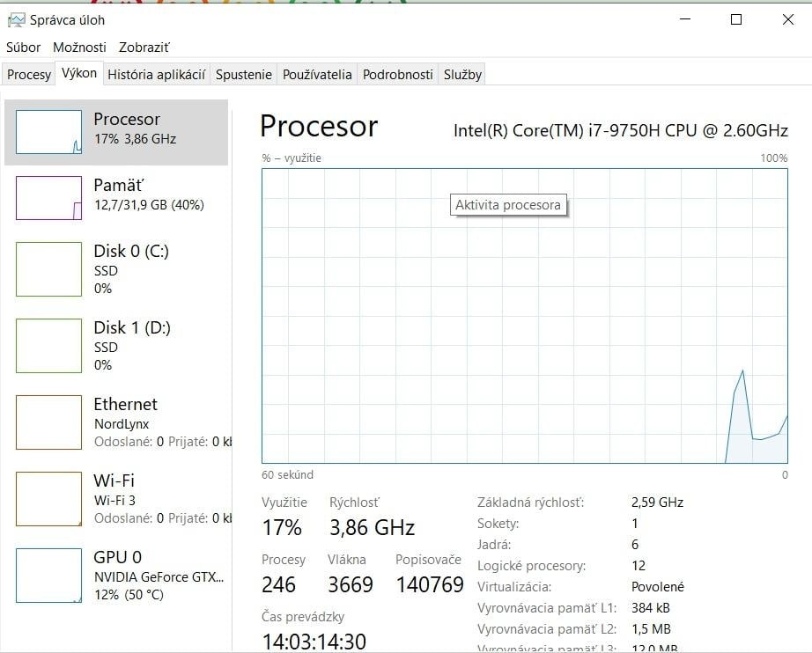Minimize the Správca úloh window

(x=684, y=18)
